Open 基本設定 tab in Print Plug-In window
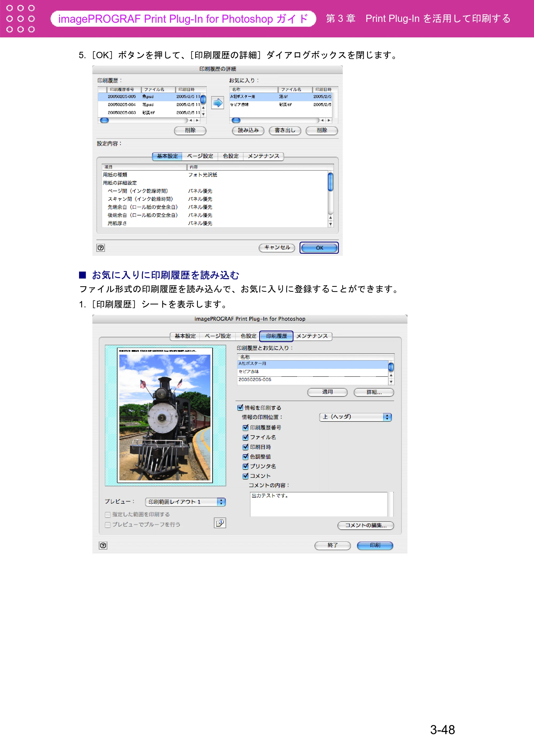 [185, 336]
